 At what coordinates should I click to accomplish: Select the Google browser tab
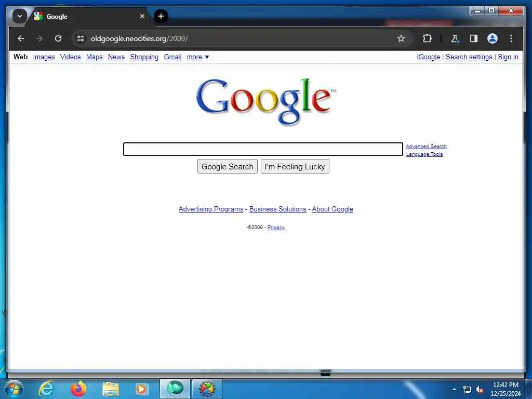click(89, 16)
